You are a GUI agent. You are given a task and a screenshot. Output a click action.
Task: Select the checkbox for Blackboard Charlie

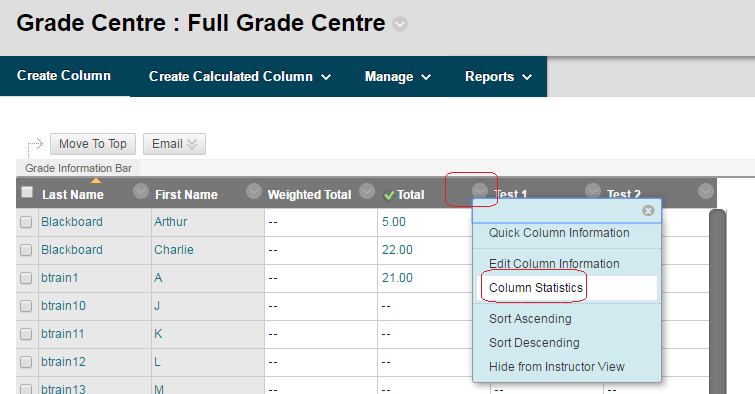(x=26, y=250)
